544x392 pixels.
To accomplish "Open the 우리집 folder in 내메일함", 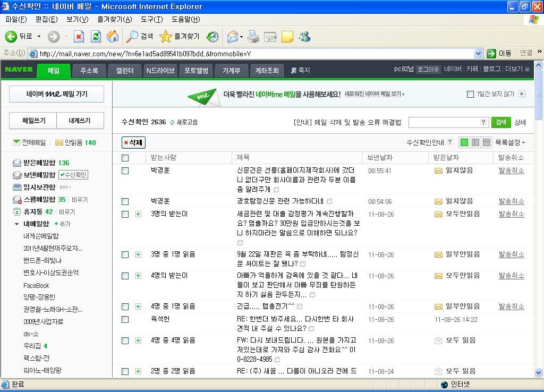I will (32, 346).
